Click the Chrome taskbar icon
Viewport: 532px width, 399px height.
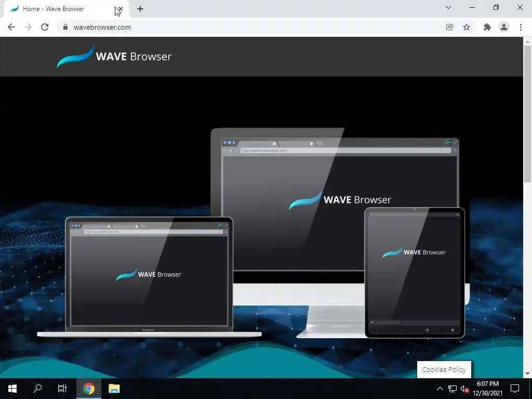tap(88, 389)
